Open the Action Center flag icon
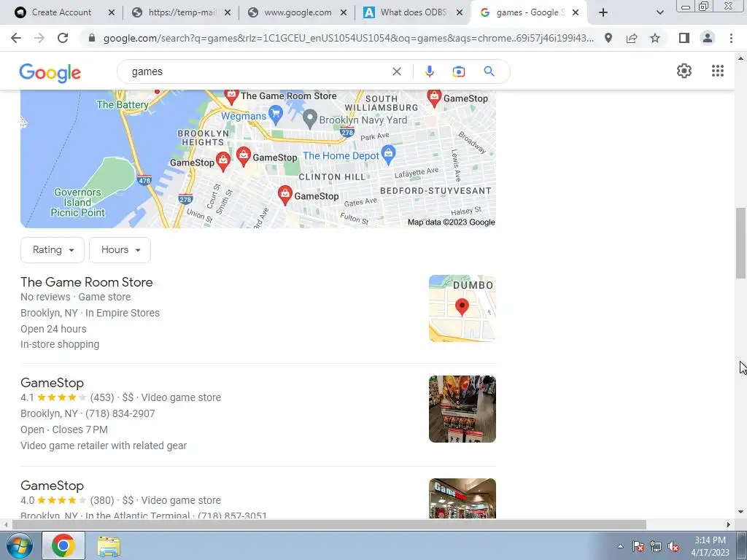The width and height of the screenshot is (747, 560). click(638, 547)
